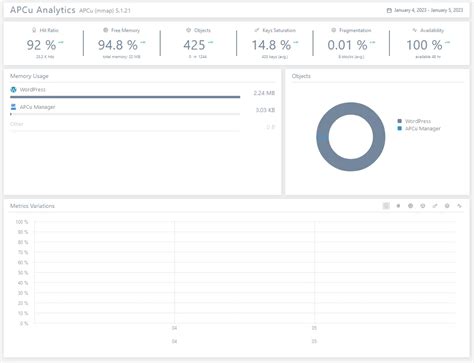474x363 pixels.
Task: Click the trend indicator beside 94.8 %
Action: tap(143, 42)
